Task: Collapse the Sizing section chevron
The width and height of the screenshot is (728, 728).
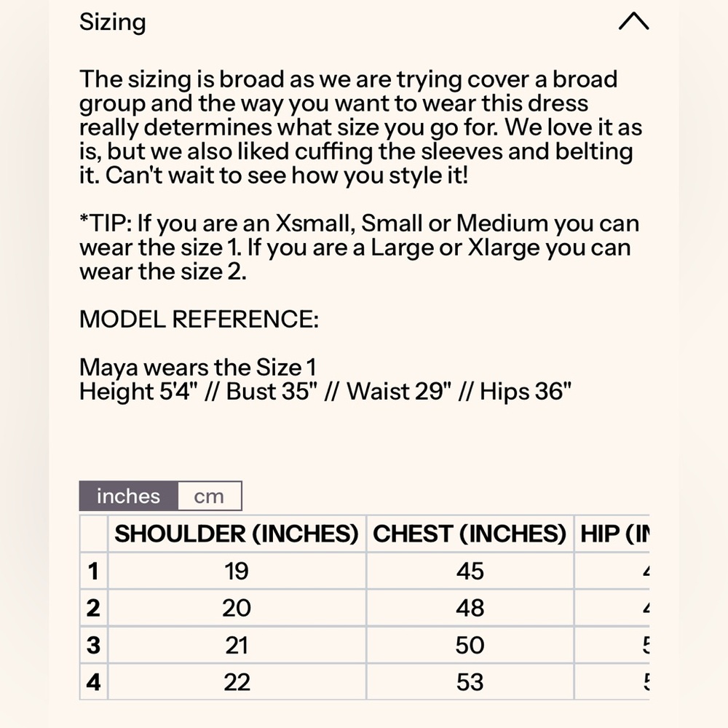Action: click(x=633, y=21)
